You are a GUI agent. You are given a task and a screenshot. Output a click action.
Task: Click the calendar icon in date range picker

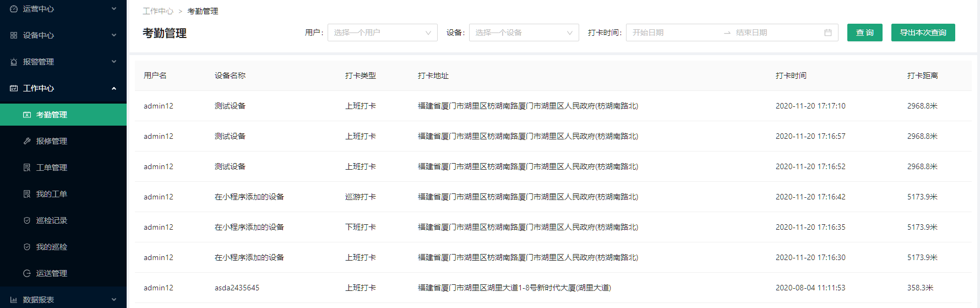coord(827,33)
